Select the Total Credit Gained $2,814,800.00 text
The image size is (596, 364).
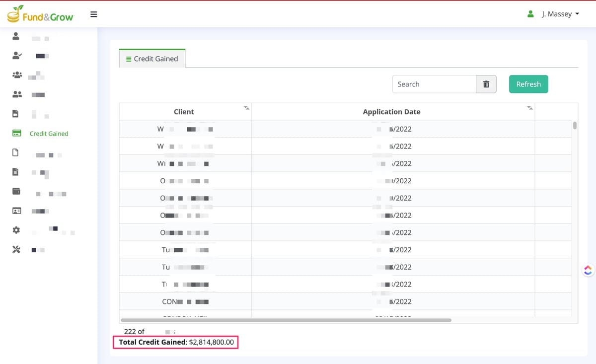[176, 342]
